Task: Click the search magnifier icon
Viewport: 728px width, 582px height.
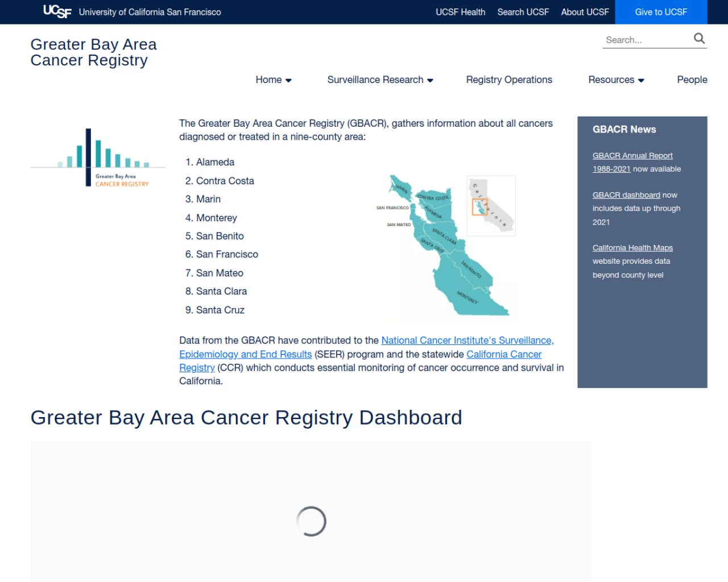Action: [699, 39]
